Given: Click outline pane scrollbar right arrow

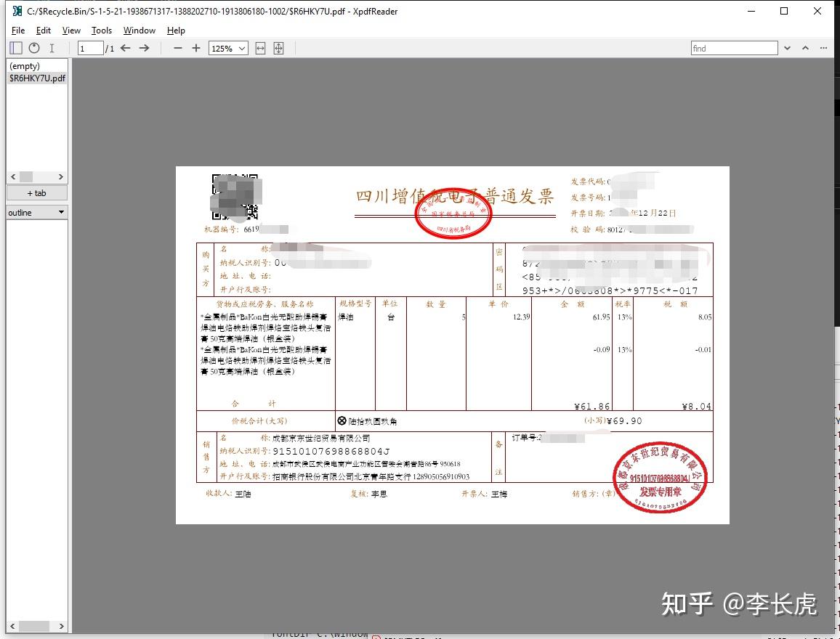Looking at the screenshot, I should pyautogui.click(x=61, y=626).
